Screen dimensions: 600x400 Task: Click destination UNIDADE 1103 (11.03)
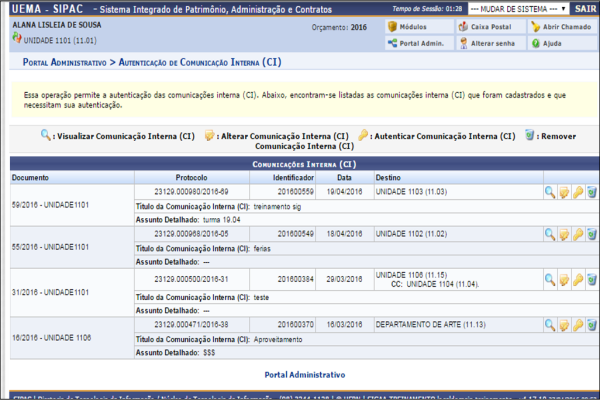(411, 192)
